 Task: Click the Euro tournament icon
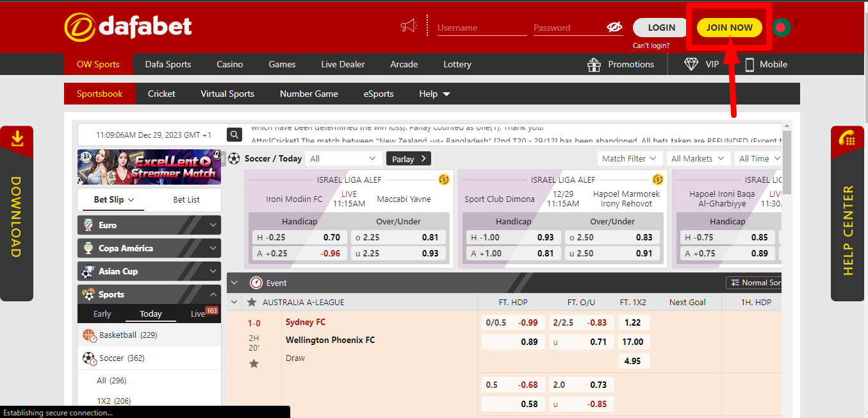point(88,225)
